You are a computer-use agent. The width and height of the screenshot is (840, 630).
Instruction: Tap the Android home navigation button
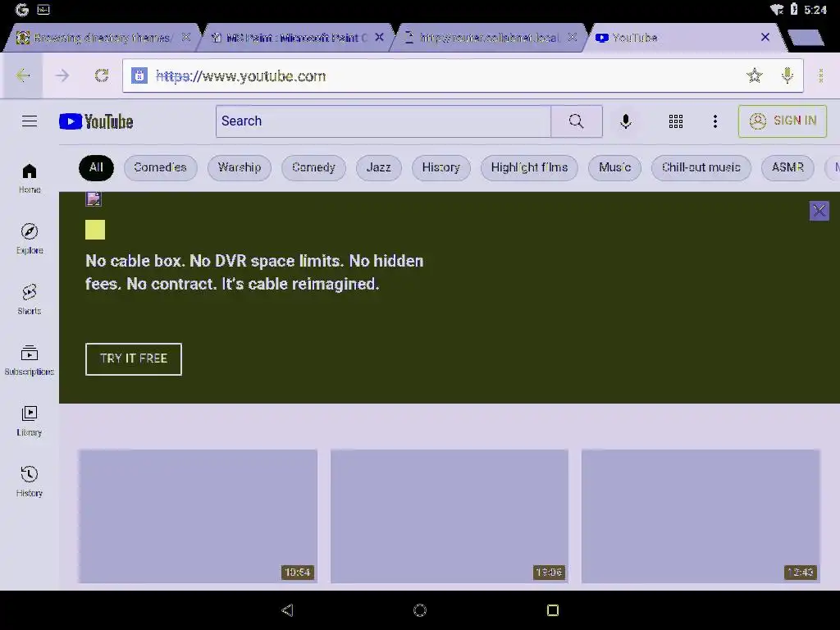point(420,610)
